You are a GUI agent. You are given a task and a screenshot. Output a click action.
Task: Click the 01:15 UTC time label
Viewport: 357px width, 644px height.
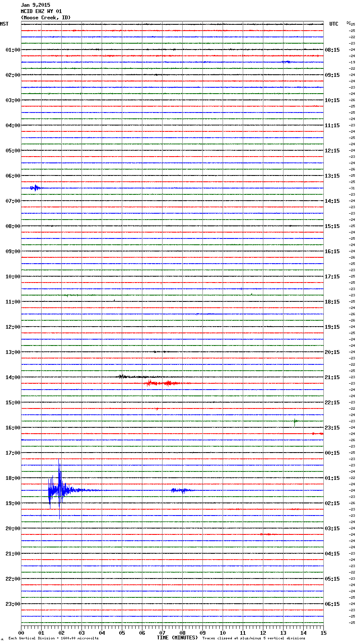pos(332,478)
